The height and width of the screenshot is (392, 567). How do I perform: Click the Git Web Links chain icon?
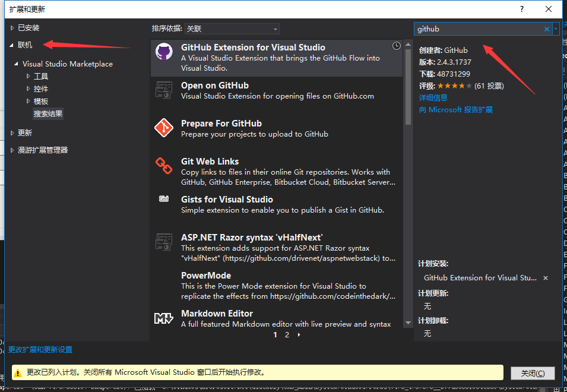pyautogui.click(x=164, y=166)
